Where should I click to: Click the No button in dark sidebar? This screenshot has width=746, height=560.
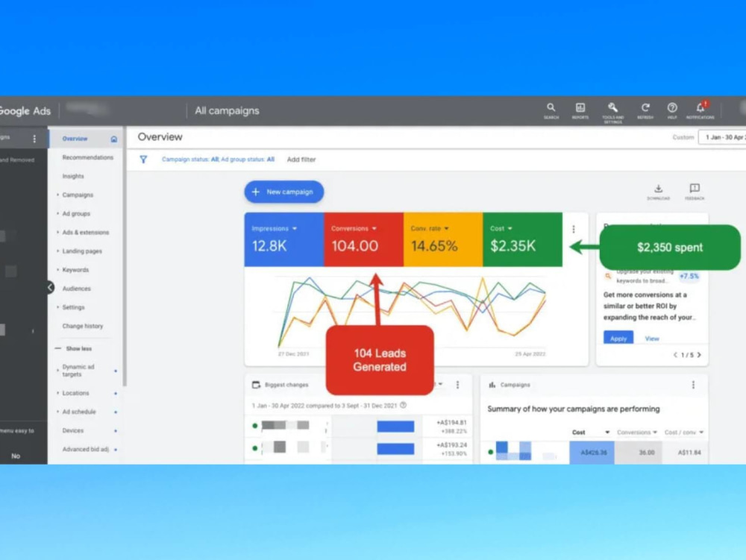pos(16,456)
